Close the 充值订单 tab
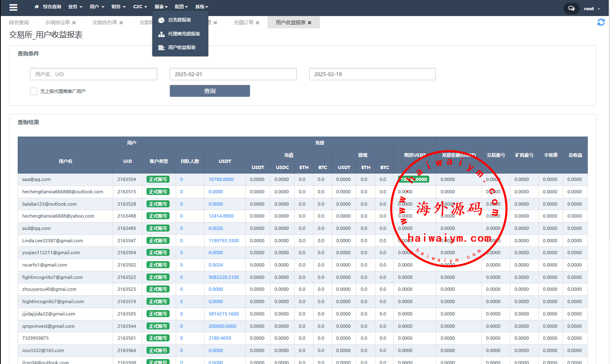 258,23
